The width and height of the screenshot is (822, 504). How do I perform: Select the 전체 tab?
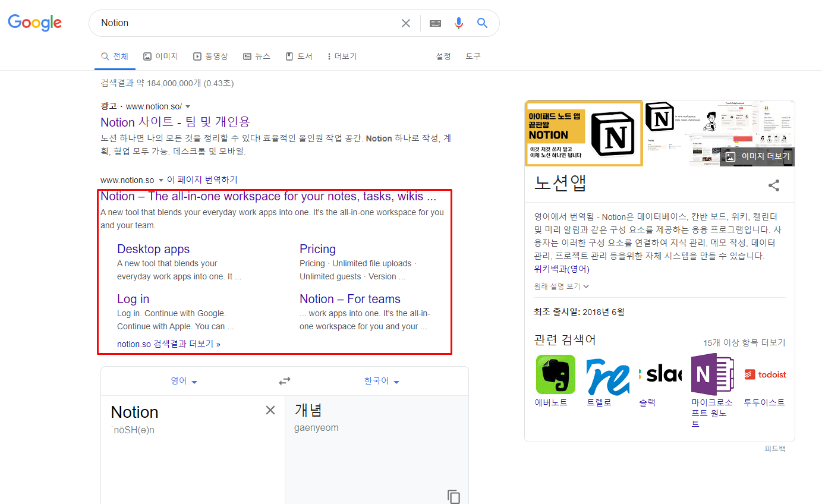pos(115,56)
